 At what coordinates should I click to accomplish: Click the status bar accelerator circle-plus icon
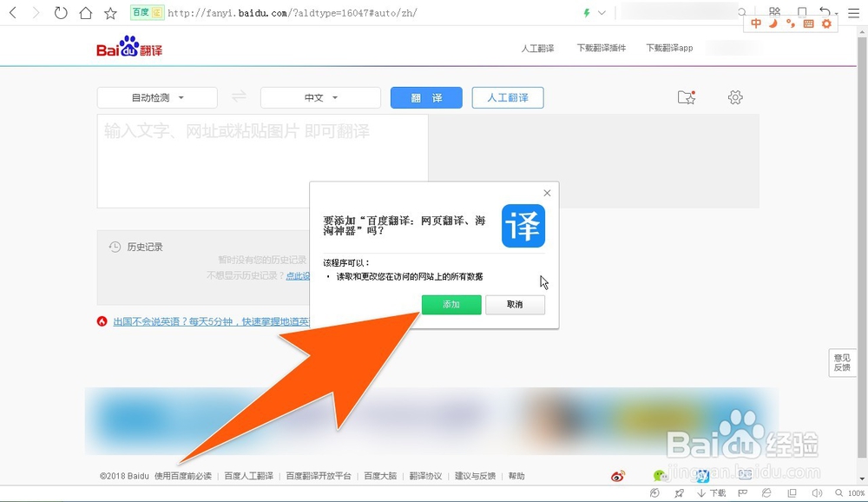654,493
